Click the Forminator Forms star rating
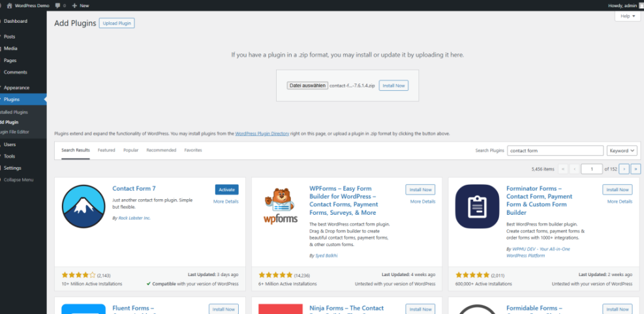The width and height of the screenshot is (644, 314). pos(472,275)
